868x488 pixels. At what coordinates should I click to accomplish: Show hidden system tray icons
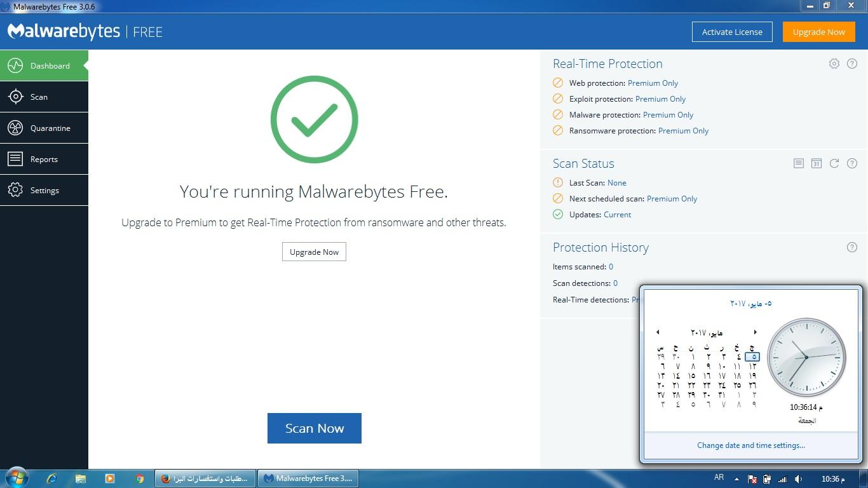736,479
